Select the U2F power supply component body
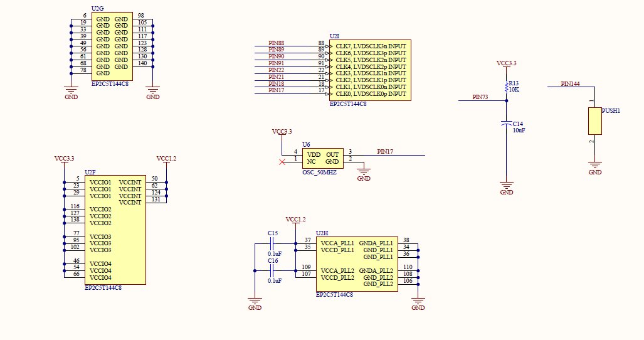This screenshot has width=644, height=340. pos(115,230)
